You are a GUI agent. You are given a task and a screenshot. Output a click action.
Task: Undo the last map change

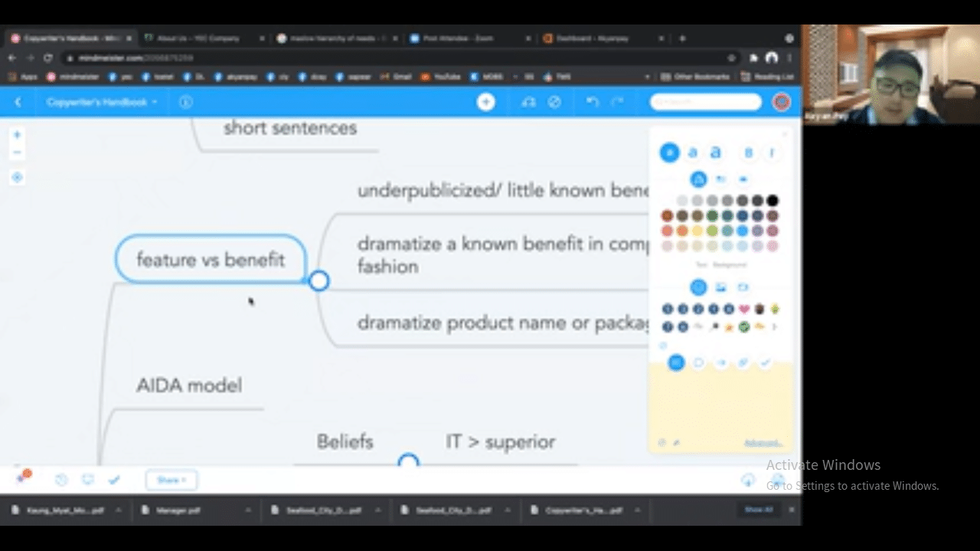pos(592,102)
